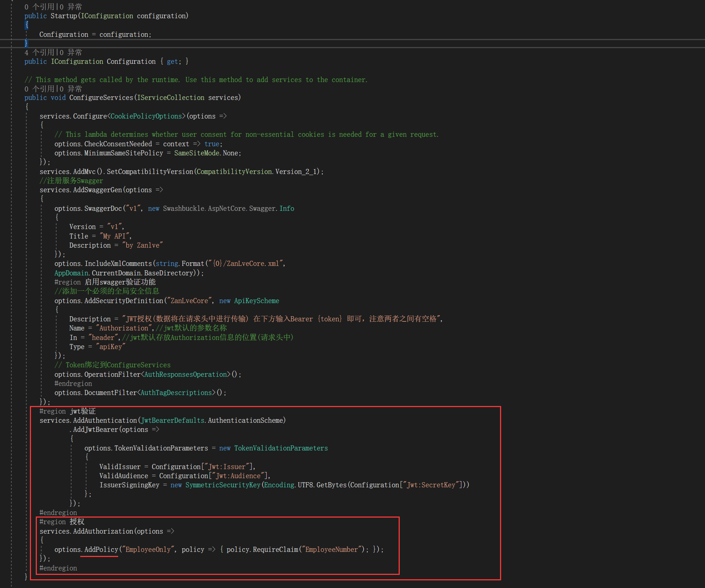Click the '#region jwt验证' directive line
This screenshot has width=705, height=588.
pos(67,411)
